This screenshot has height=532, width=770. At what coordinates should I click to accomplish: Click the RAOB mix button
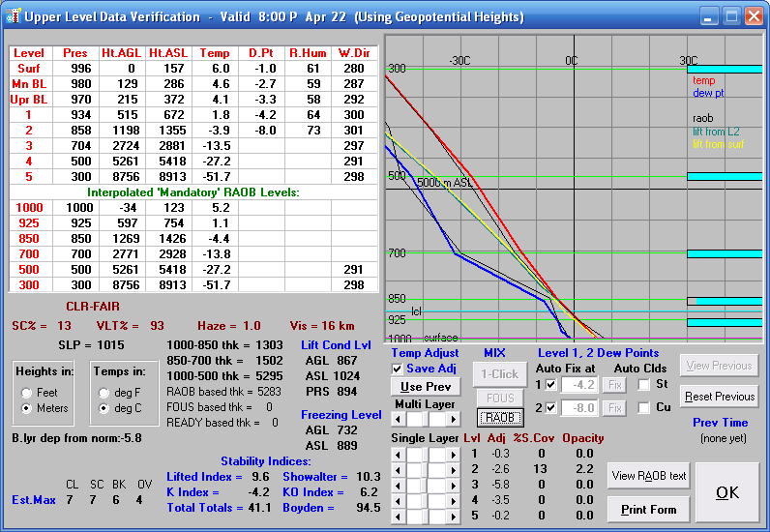499,418
